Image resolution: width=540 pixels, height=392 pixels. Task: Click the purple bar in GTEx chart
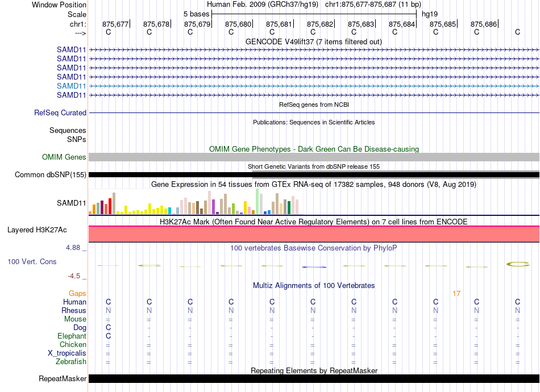click(214, 207)
